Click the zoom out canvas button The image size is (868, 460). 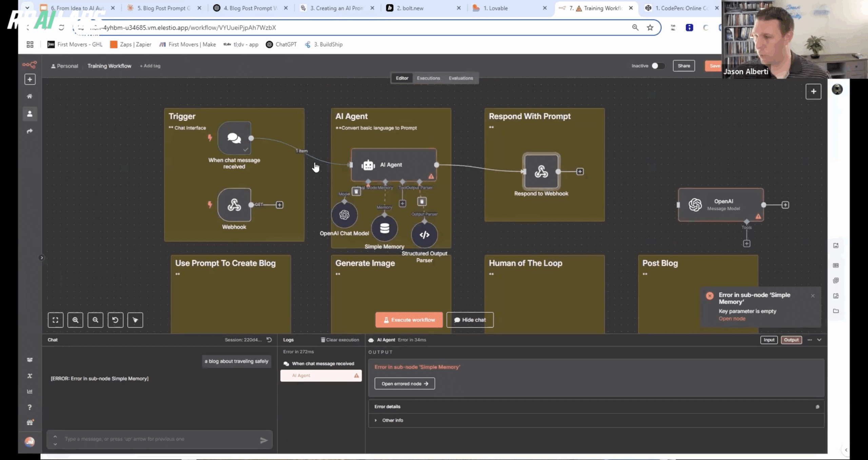pos(95,320)
